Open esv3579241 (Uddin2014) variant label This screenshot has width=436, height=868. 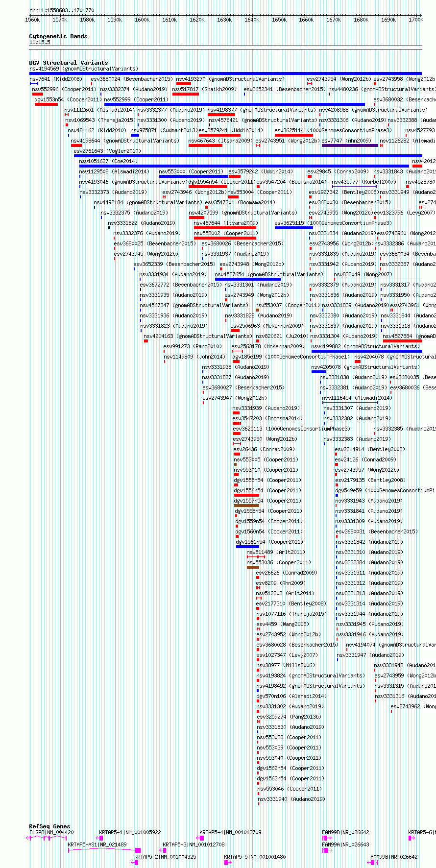tap(231, 130)
